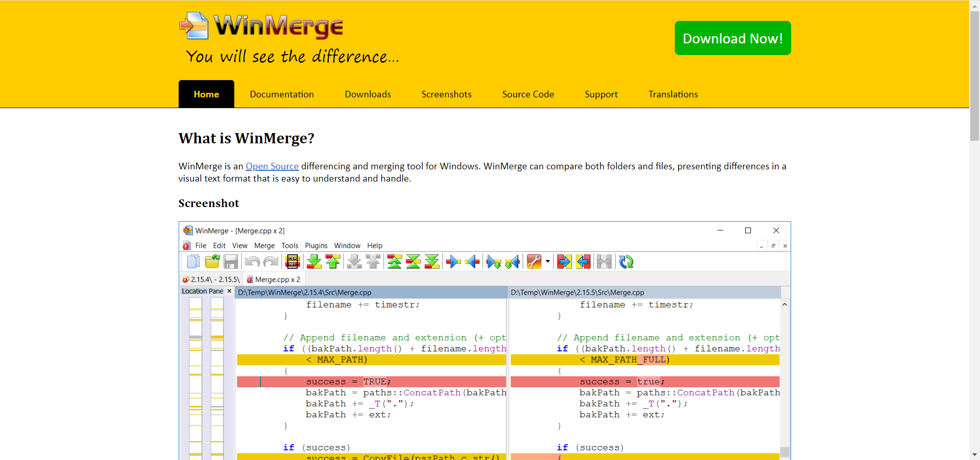Click the Save floppy disk icon
Viewport: 980px width, 460px height.
click(231, 262)
